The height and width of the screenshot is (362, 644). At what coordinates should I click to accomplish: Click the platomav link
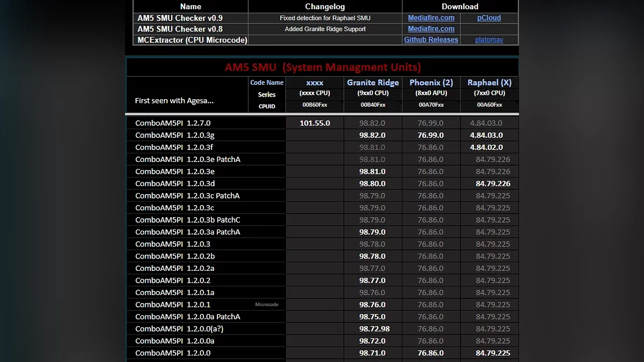pyautogui.click(x=489, y=40)
